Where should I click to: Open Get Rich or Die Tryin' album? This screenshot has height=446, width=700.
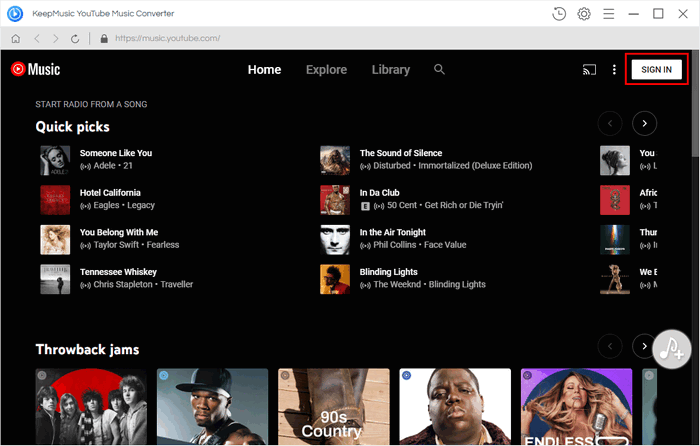point(464,205)
